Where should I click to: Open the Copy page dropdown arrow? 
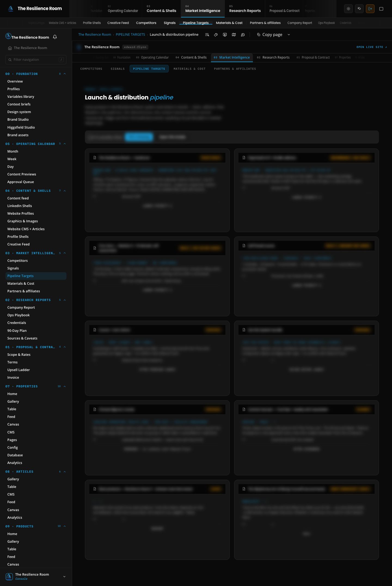click(289, 35)
